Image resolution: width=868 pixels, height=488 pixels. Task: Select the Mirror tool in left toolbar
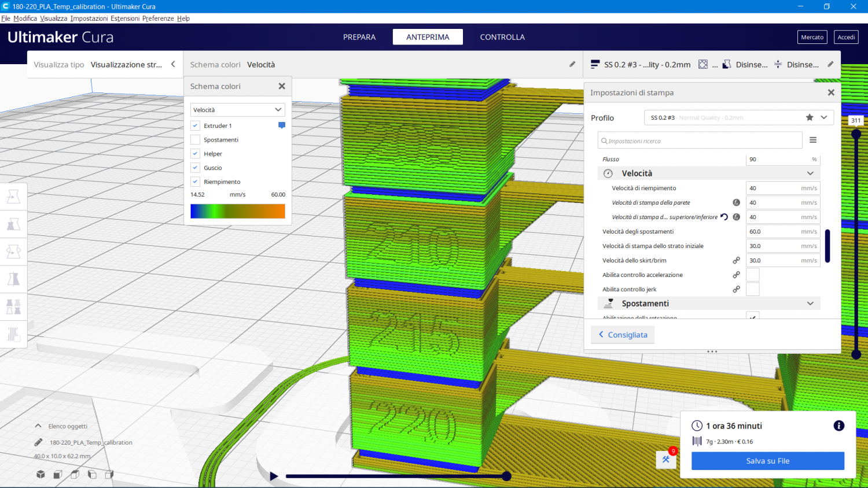point(13,279)
